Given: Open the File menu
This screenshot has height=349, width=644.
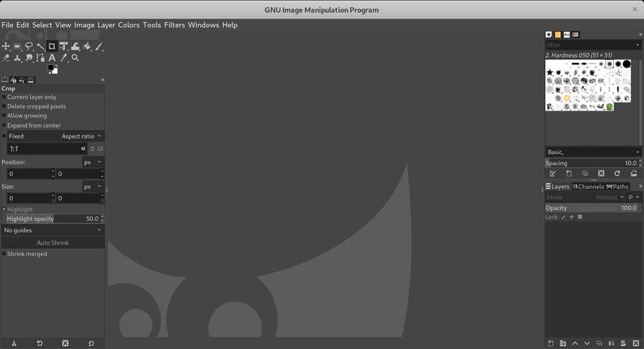Looking at the screenshot, I should coord(7,24).
